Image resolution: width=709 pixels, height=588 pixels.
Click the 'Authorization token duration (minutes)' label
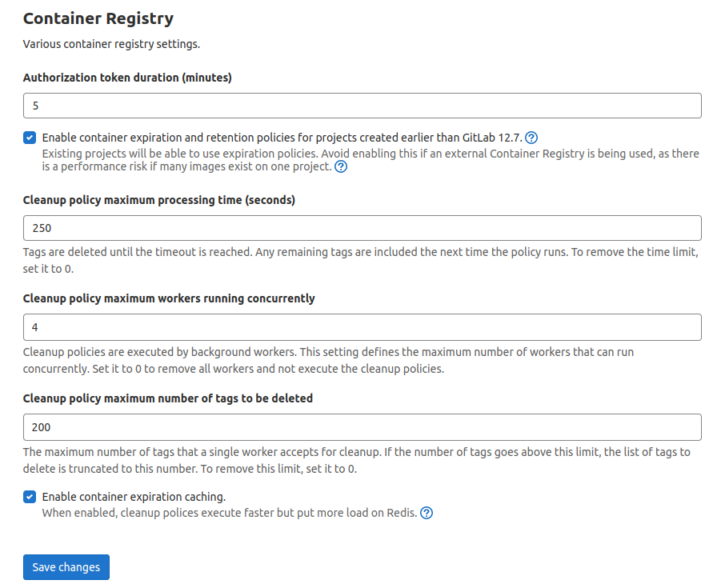click(x=127, y=78)
